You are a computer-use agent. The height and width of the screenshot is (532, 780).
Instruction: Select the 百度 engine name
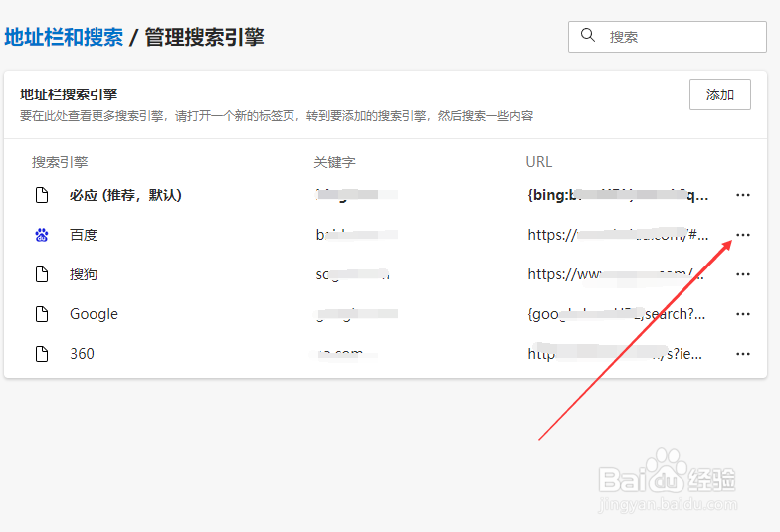click(x=84, y=235)
